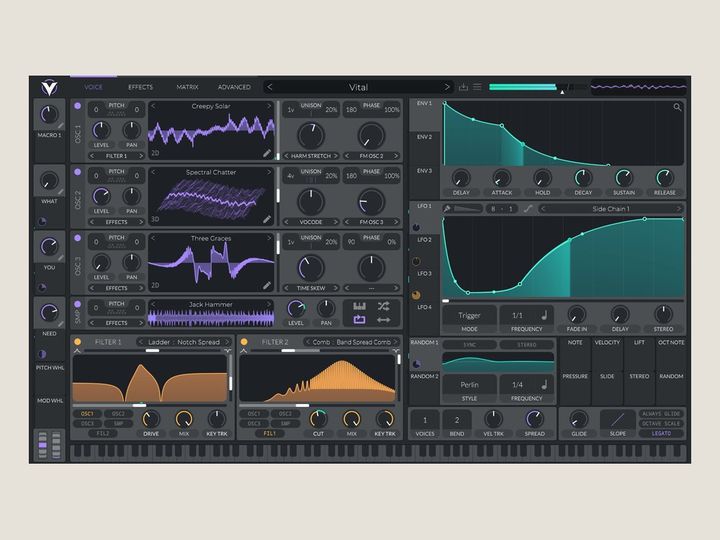Image resolution: width=720 pixels, height=540 pixels.
Task: Click the OSC 1 Level knob
Action: coord(101,130)
